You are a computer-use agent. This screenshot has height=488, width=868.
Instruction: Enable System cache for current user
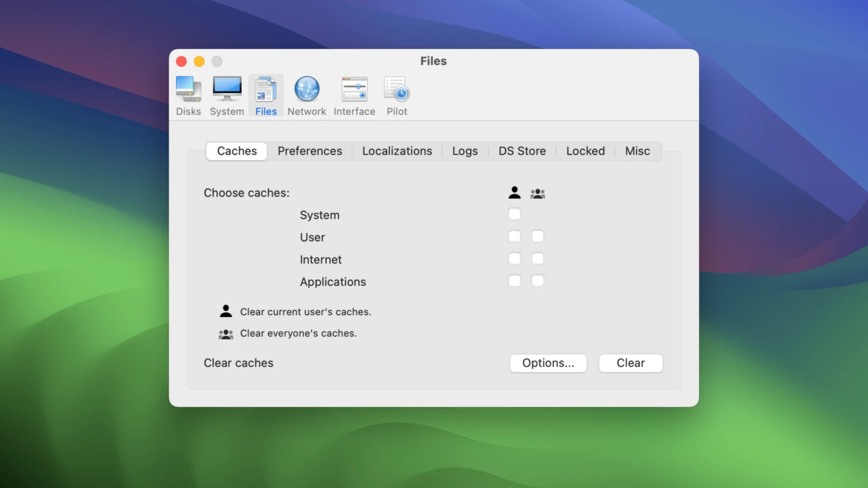(x=514, y=214)
